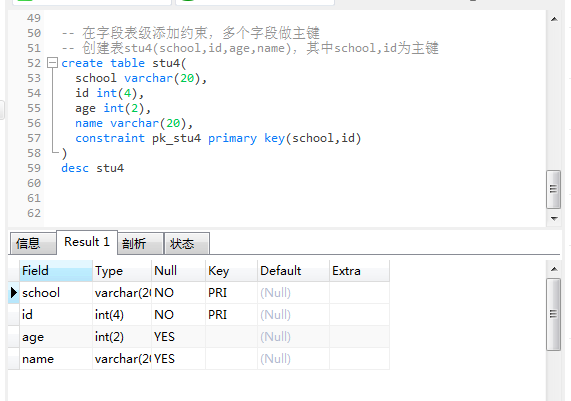571x401 pixels.
Task: Place cursor on 'desc stu4' line
Action: (x=92, y=168)
